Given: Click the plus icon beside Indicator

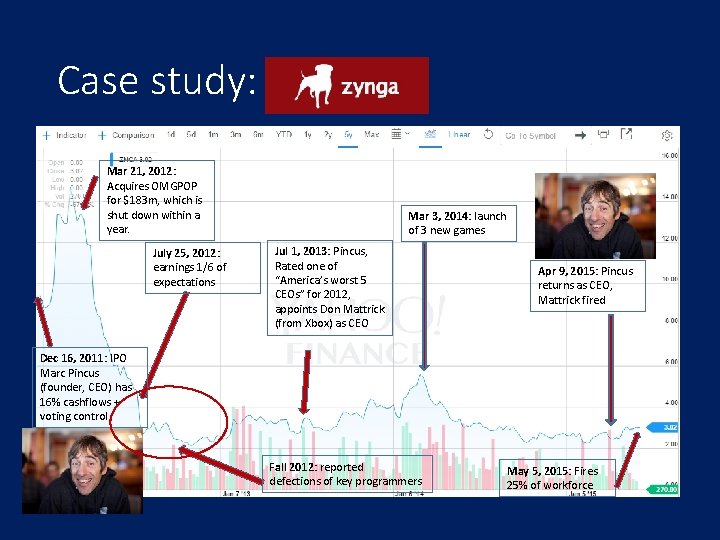Looking at the screenshot, I should coord(46,135).
